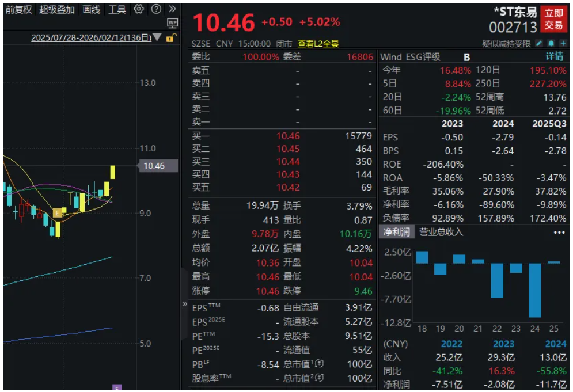This screenshot has height=392, width=573.
Task: Click the orange E event marker on chart
Action: 57,213
